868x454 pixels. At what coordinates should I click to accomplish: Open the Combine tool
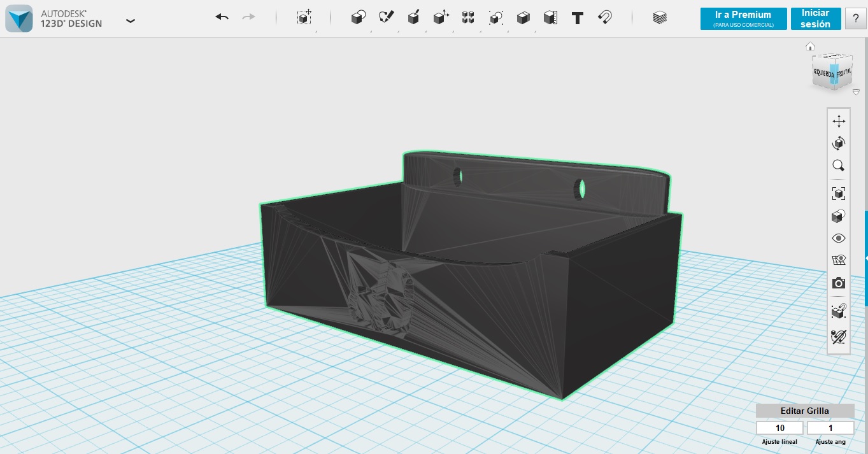coord(523,18)
